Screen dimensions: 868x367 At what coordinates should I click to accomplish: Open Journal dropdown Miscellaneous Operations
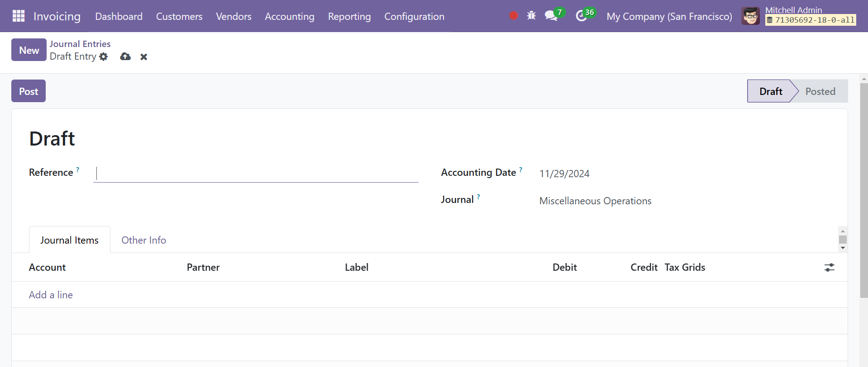pyautogui.click(x=595, y=201)
